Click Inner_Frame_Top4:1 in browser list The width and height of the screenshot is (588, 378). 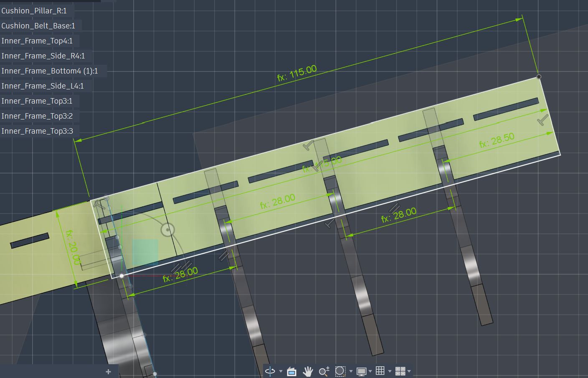pos(37,41)
